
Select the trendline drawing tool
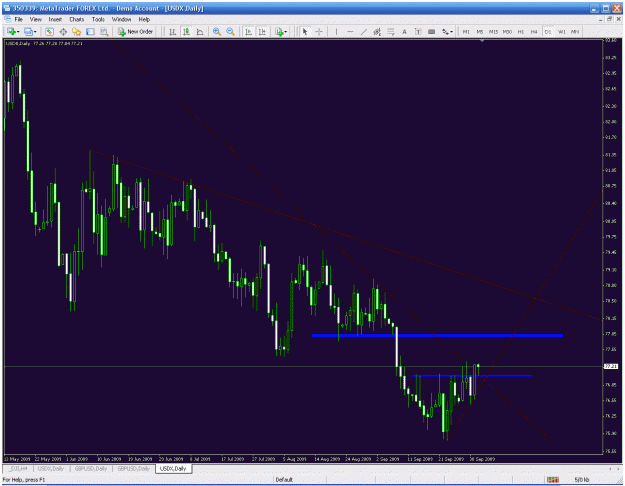click(364, 31)
